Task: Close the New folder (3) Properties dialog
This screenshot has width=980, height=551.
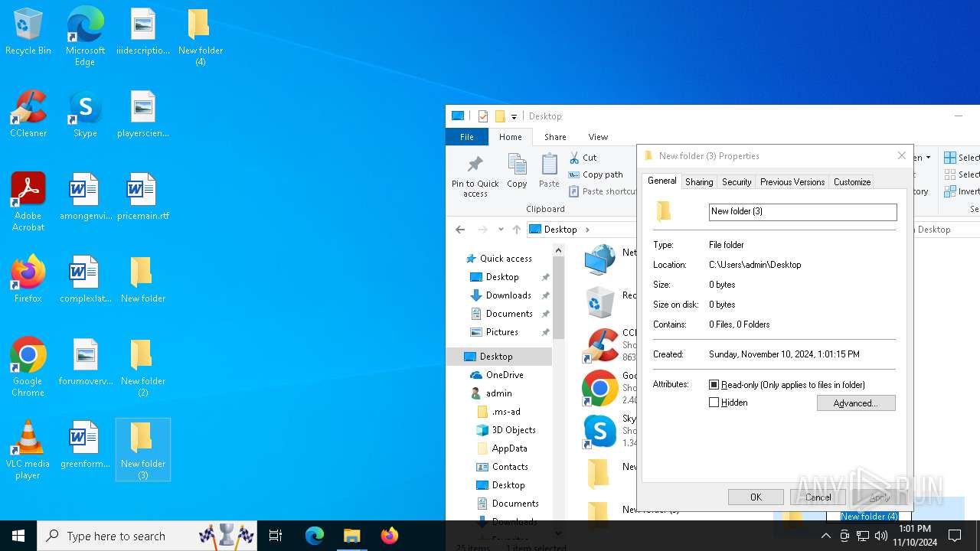Action: 901,156
